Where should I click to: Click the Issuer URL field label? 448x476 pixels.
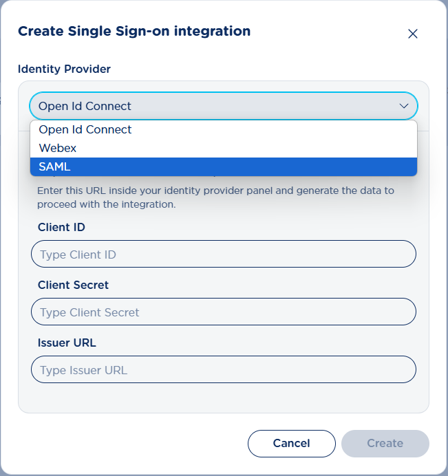[x=67, y=343]
